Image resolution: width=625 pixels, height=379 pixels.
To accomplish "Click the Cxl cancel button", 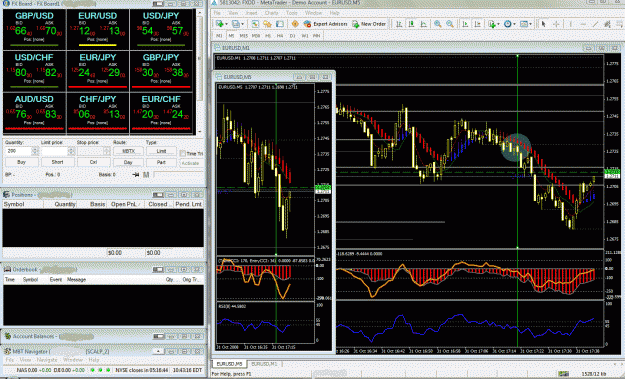I will pyautogui.click(x=94, y=162).
